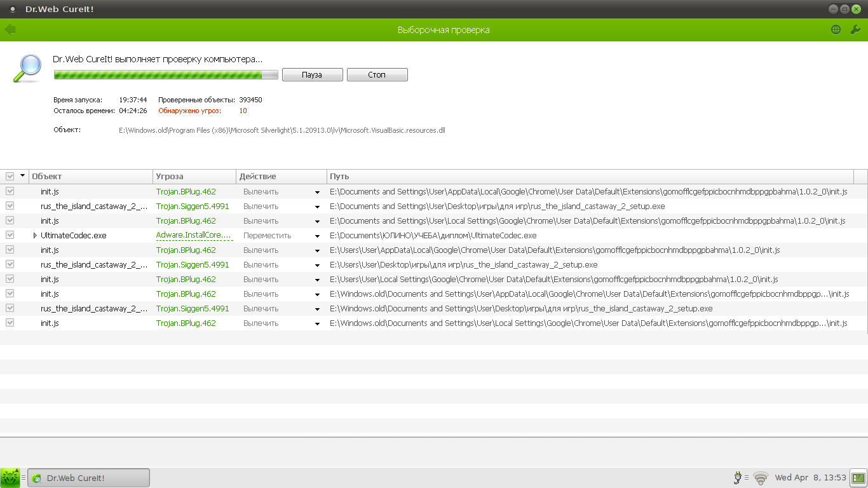Open Dr.Web CureIt! taskbar window button

(88, 478)
